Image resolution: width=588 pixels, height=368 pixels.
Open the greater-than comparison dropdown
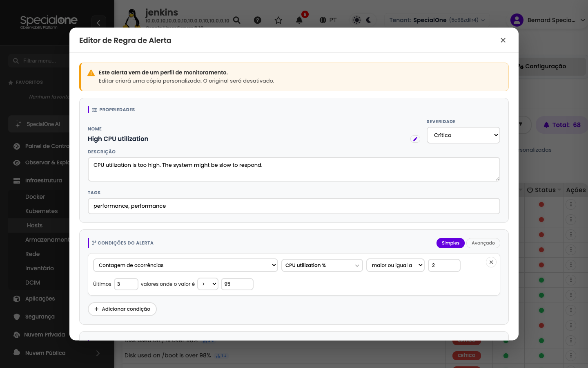(x=208, y=284)
